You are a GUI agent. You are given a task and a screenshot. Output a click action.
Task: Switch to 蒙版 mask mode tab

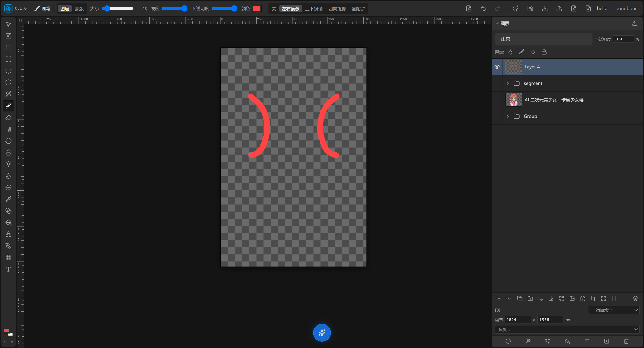[x=79, y=8]
